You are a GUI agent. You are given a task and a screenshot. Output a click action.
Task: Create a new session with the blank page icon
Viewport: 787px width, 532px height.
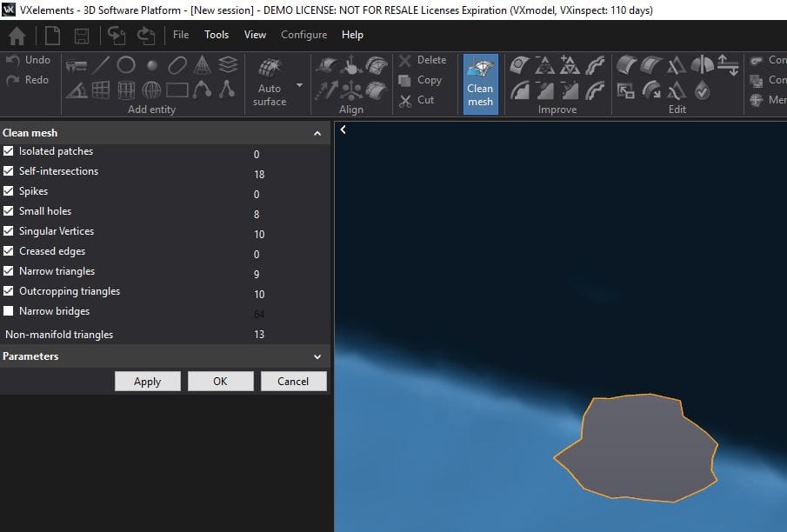[x=52, y=36]
